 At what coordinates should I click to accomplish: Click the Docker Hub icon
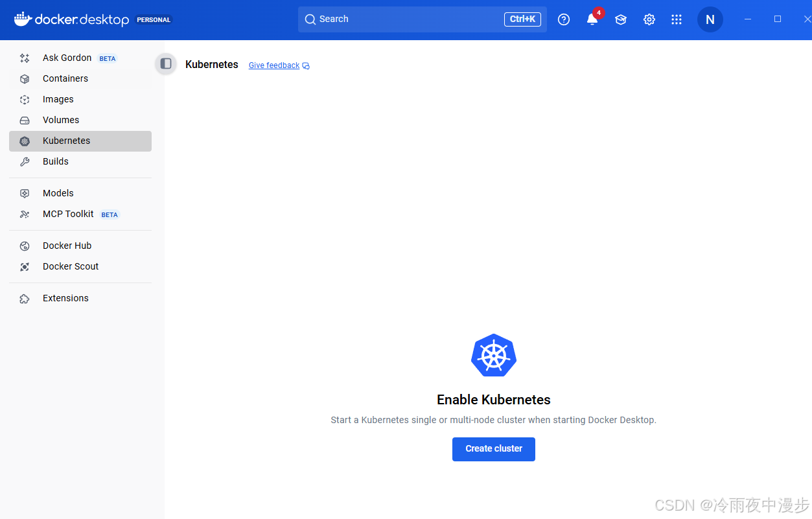[x=25, y=246]
